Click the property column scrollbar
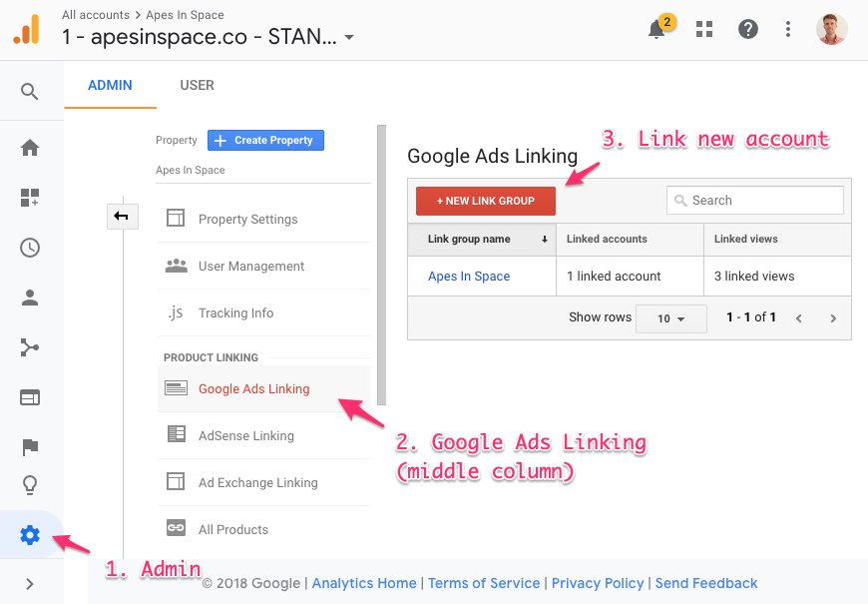 [x=381, y=265]
